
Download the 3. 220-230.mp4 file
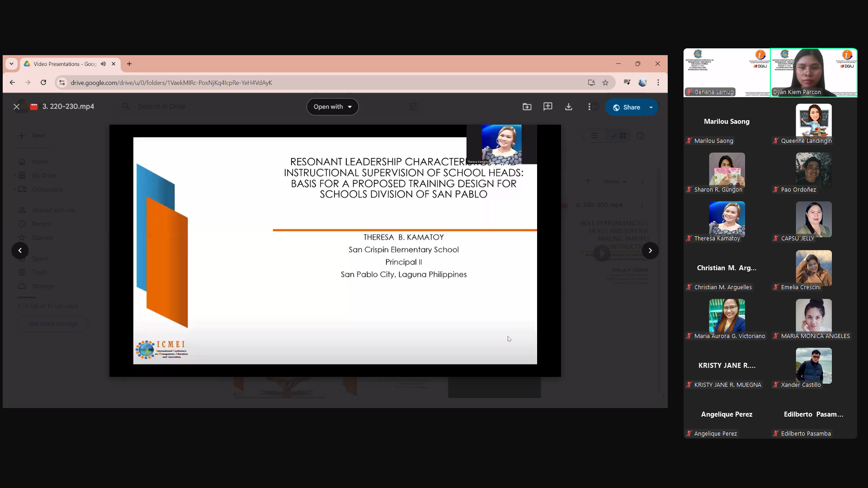coord(569,107)
